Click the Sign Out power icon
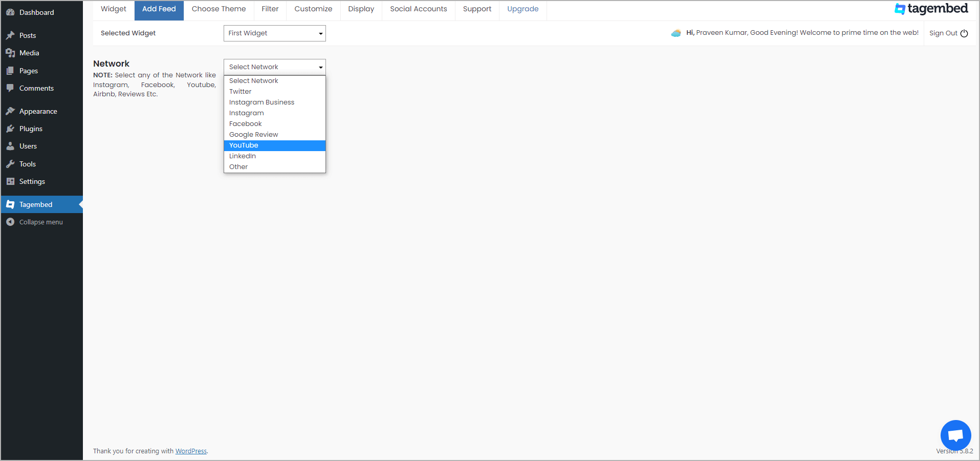 tap(964, 33)
